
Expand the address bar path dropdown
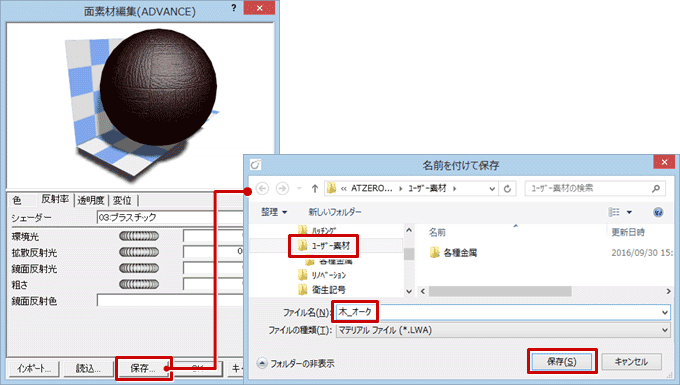tap(492, 189)
